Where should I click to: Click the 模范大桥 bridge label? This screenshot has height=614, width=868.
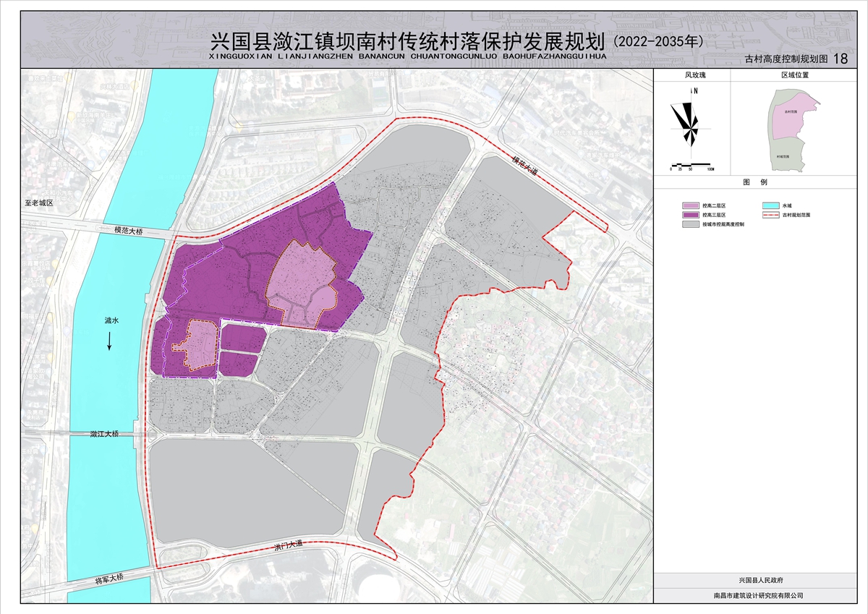click(129, 231)
